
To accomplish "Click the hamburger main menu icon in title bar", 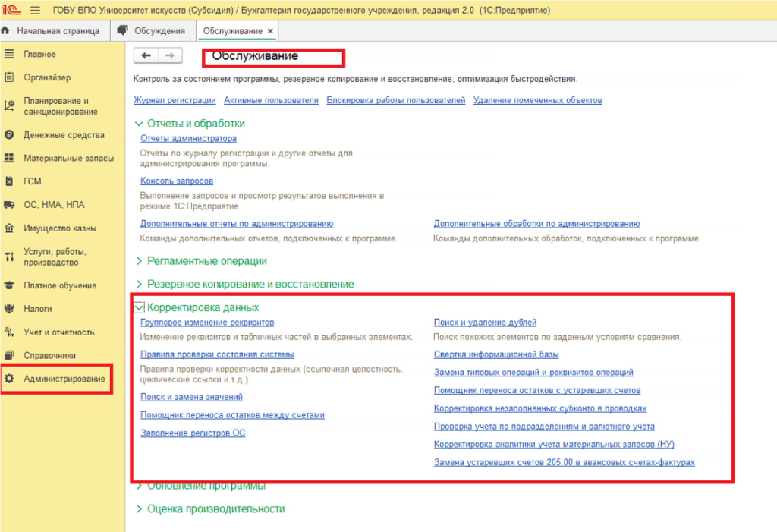I will pos(36,11).
